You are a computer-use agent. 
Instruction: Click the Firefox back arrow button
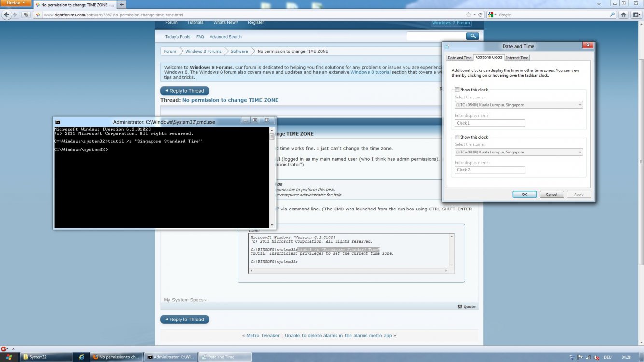click(x=6, y=14)
